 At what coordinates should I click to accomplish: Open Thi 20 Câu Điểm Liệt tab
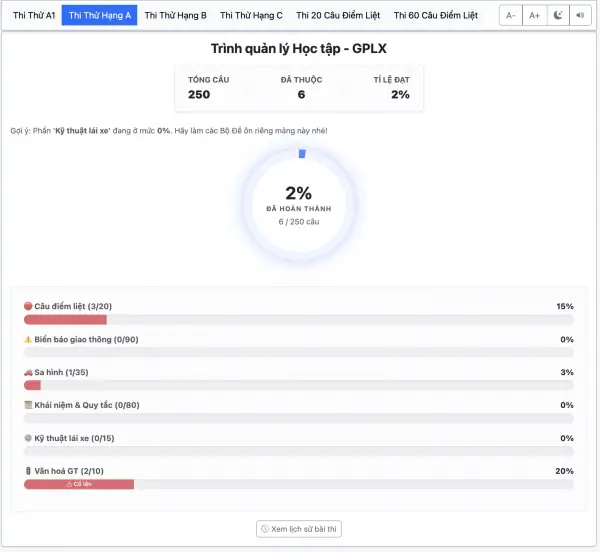click(338, 16)
